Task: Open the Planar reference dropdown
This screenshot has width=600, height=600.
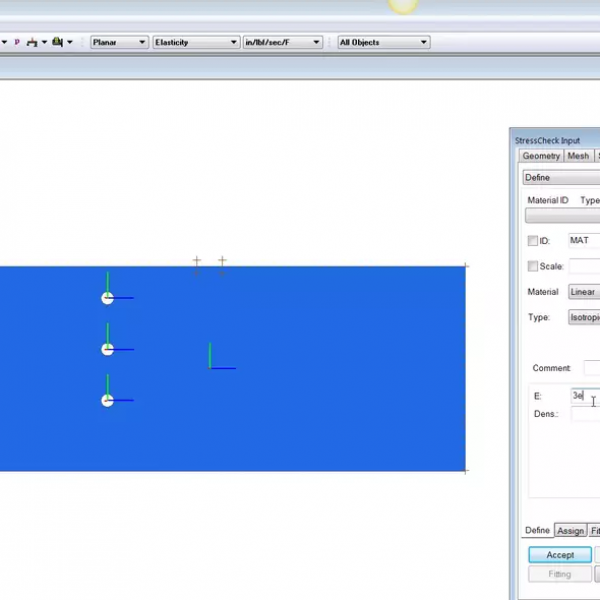Action: 119,42
